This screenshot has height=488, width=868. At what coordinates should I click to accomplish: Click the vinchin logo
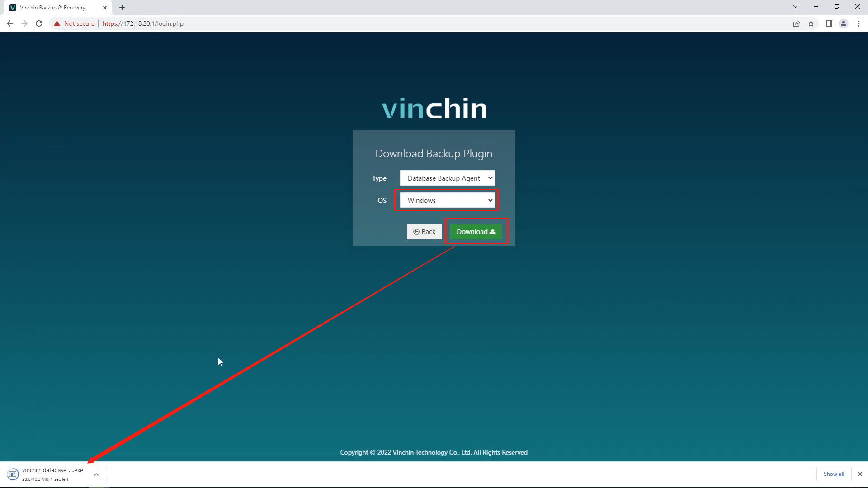pyautogui.click(x=434, y=108)
